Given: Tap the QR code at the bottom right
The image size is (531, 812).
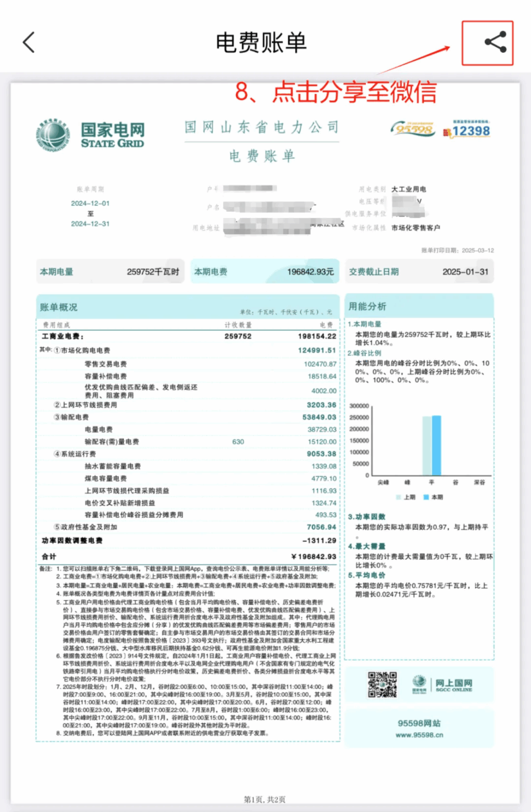Looking at the screenshot, I should point(382,685).
